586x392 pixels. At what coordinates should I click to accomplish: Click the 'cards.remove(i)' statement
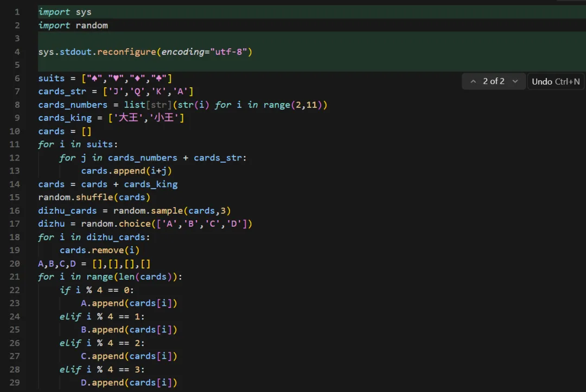(x=99, y=250)
